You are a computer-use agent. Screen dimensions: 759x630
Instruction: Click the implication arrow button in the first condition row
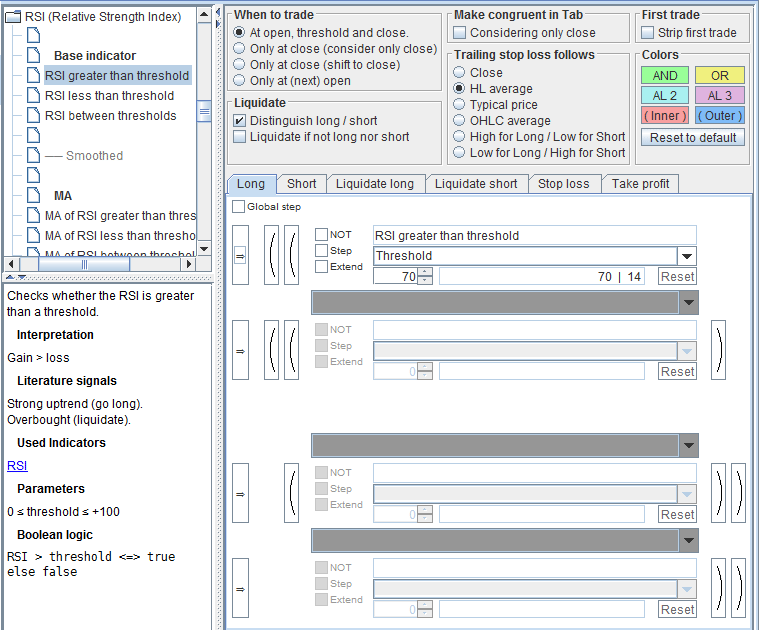[241, 255]
